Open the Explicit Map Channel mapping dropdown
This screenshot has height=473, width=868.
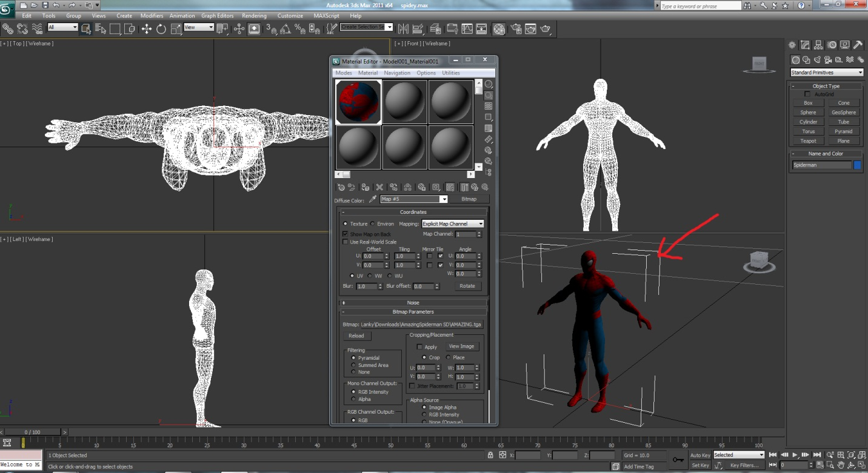pos(453,224)
